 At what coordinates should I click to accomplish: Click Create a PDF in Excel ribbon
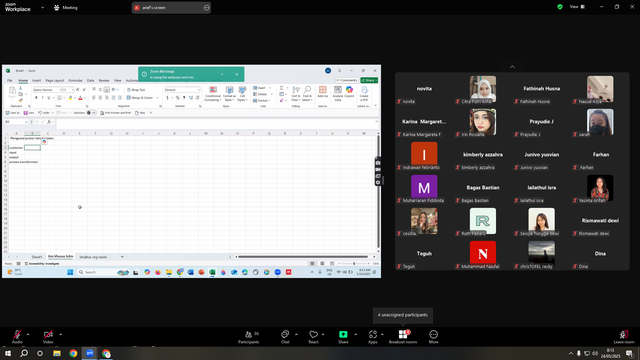coord(364,93)
